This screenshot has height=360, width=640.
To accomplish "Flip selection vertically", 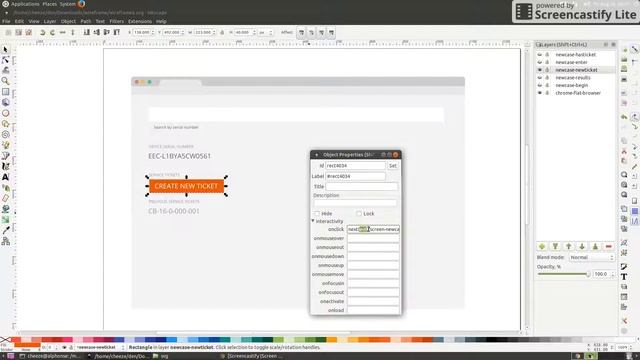I will (x=73, y=32).
